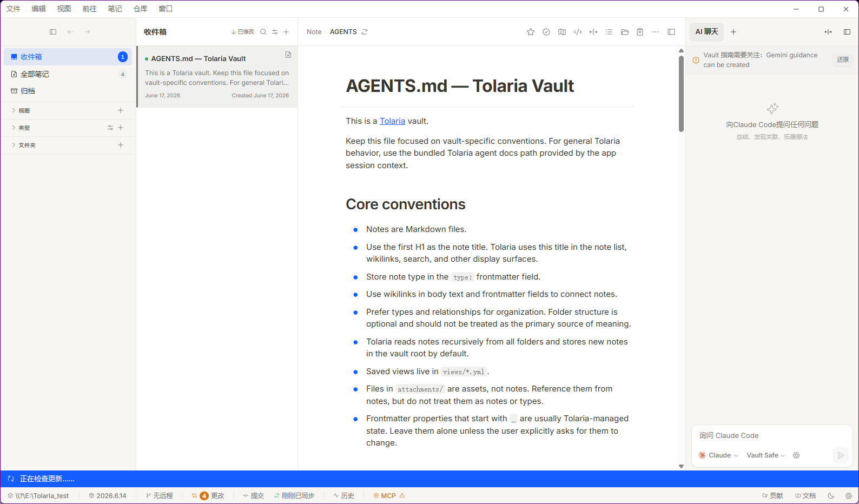
Task: Open 历史 history in status bar
Action: point(344,495)
